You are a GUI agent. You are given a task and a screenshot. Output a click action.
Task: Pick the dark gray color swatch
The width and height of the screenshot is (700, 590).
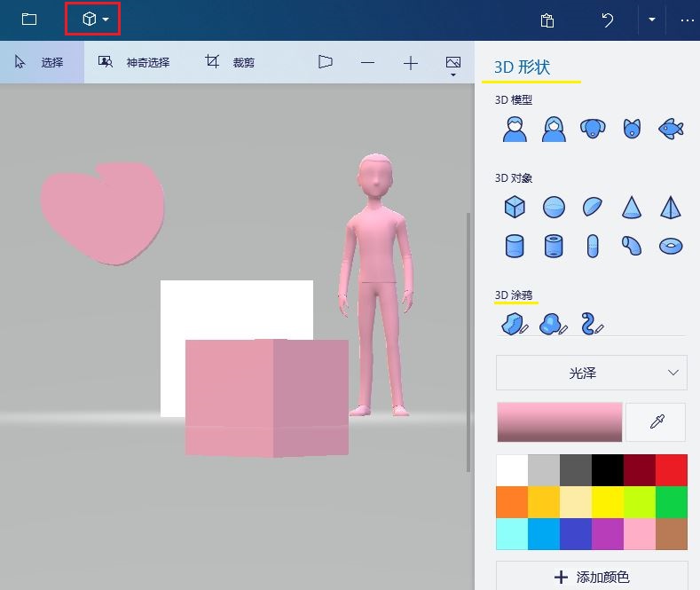pyautogui.click(x=576, y=470)
